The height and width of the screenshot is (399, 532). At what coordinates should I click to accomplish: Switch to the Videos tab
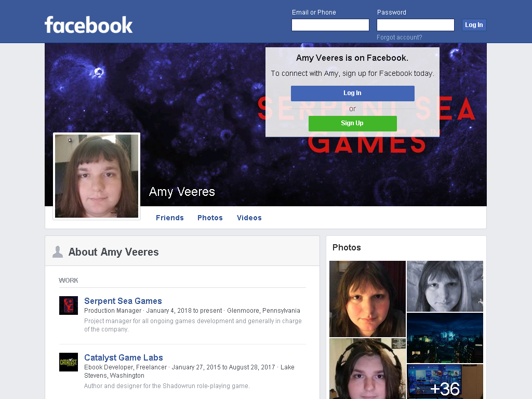click(249, 218)
